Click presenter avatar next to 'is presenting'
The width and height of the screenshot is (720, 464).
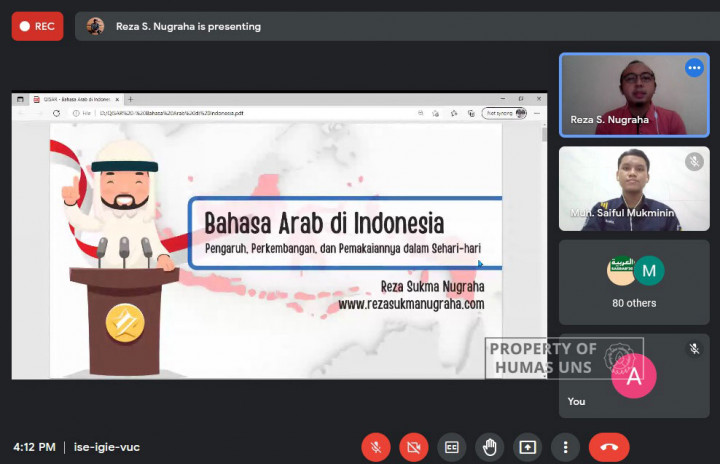click(96, 27)
